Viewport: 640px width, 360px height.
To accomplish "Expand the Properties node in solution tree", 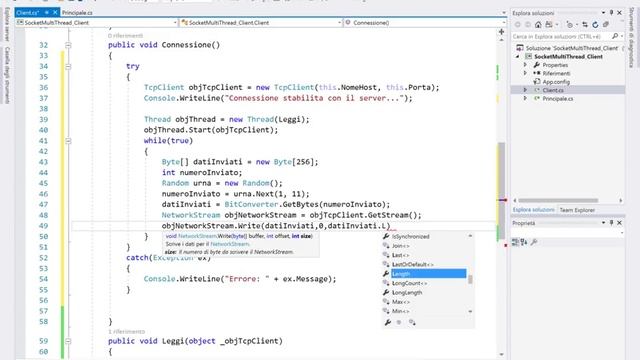I will coord(526,65).
